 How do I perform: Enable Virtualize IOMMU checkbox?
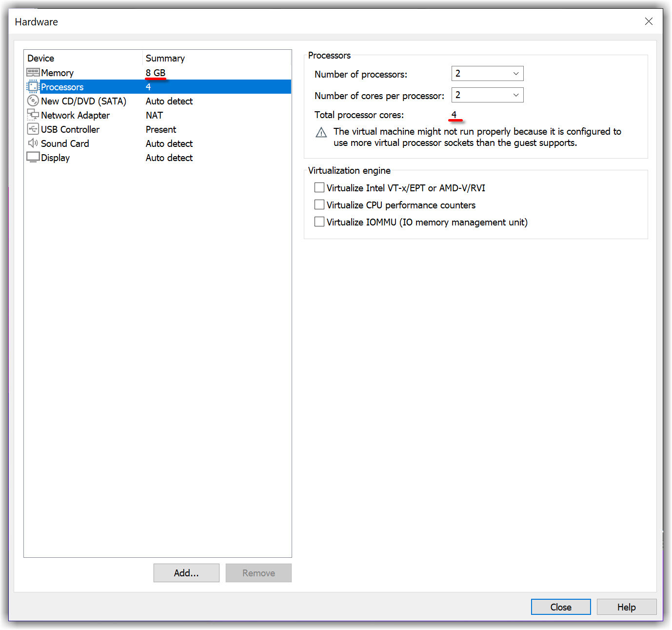tap(319, 222)
